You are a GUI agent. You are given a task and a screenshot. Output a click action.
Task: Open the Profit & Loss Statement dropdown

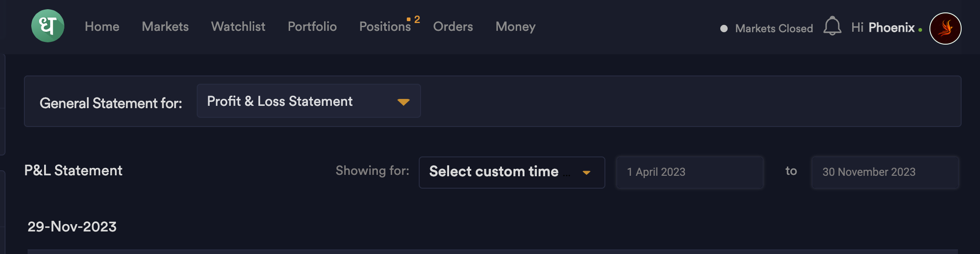(x=308, y=101)
